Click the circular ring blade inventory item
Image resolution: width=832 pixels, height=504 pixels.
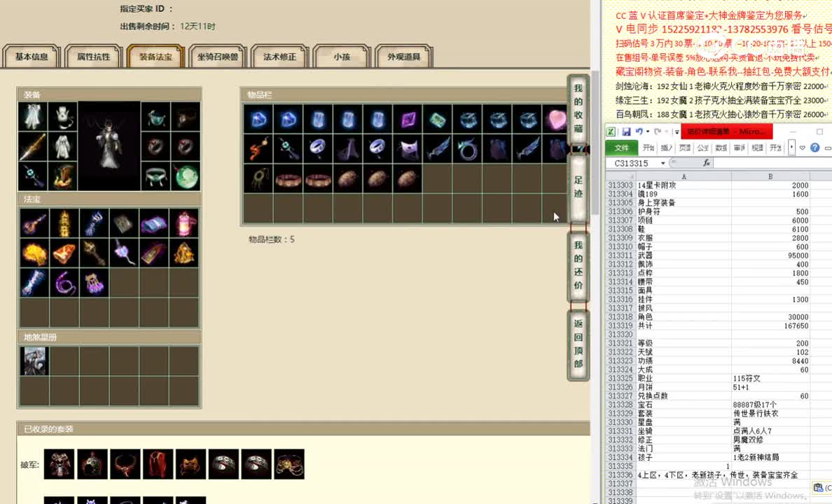(x=467, y=149)
